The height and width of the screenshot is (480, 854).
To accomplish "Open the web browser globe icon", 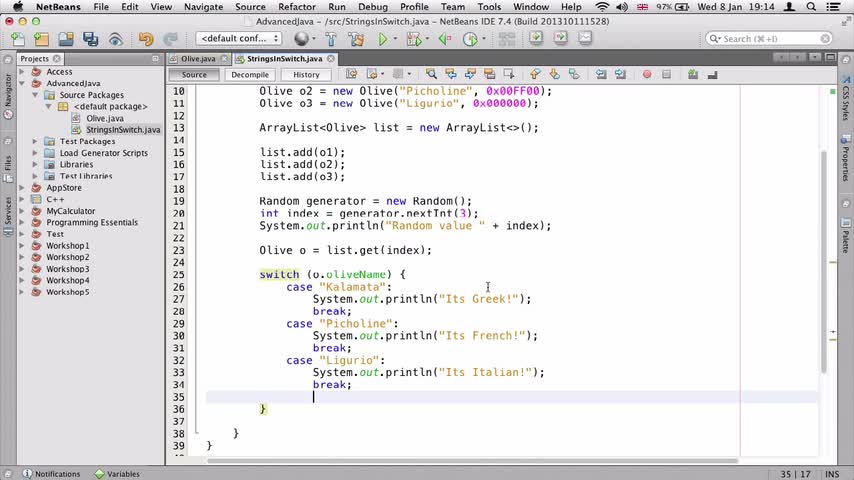I will [x=301, y=39].
